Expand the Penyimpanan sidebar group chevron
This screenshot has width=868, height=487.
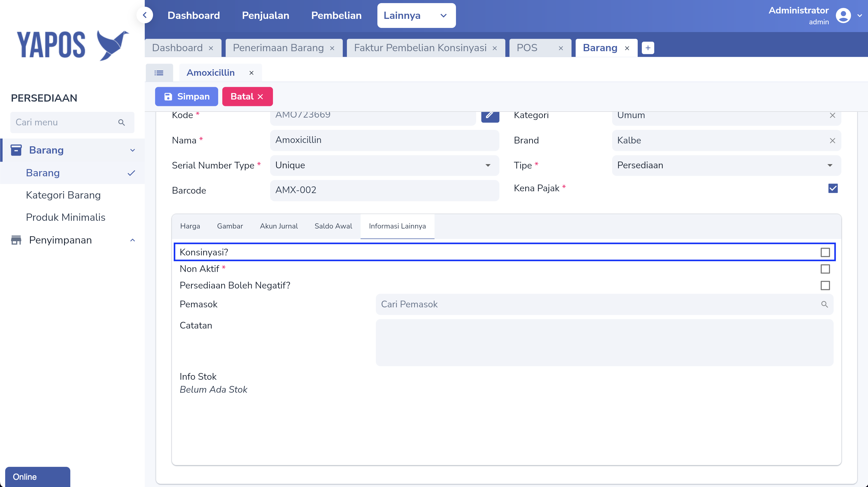pos(132,240)
